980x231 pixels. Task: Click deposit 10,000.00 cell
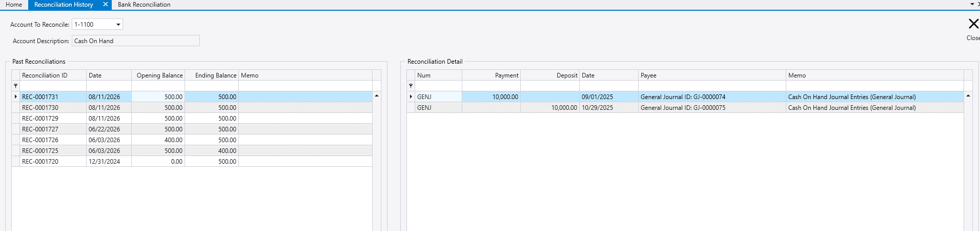(x=550, y=107)
